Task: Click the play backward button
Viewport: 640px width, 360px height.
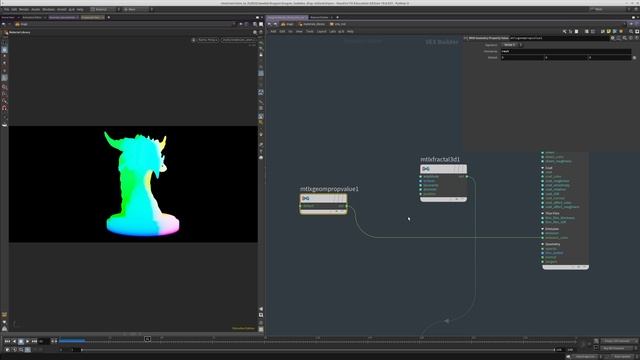Action: click(14, 341)
